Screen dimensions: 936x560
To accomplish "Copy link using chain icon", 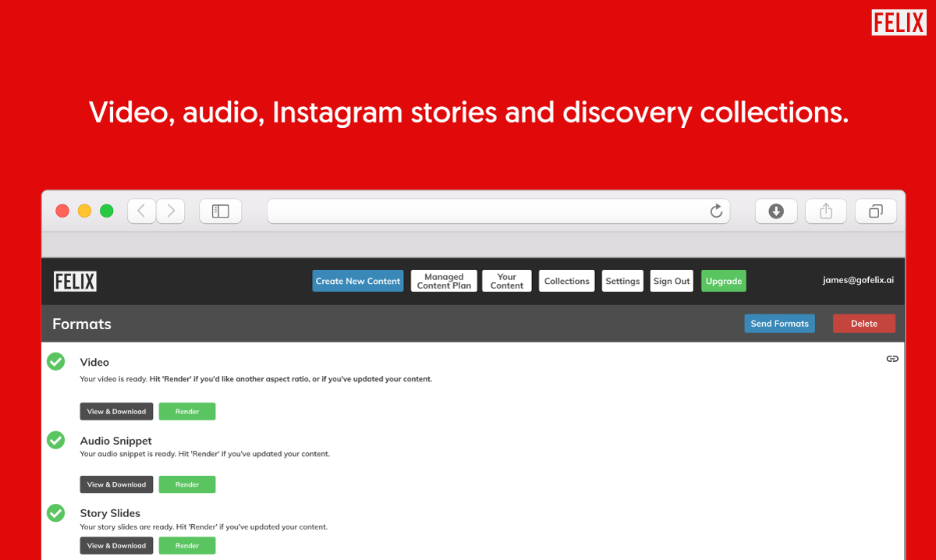I will (892, 359).
